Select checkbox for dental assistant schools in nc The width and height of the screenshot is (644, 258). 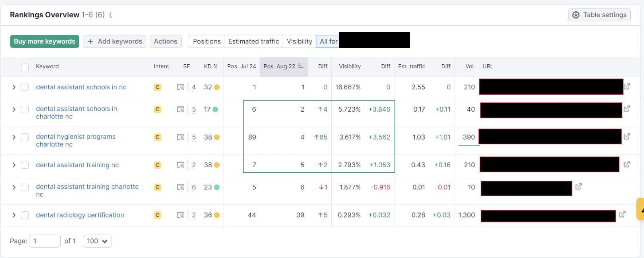pyautogui.click(x=25, y=87)
